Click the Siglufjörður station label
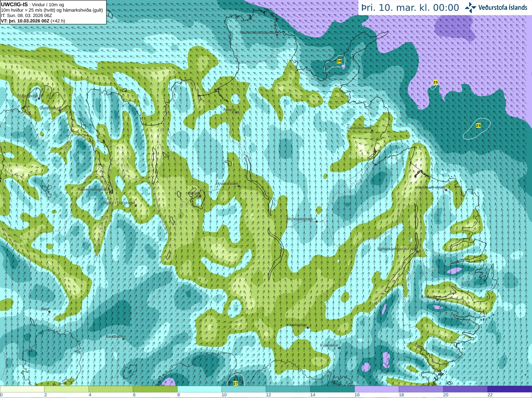 pos(29,96)
